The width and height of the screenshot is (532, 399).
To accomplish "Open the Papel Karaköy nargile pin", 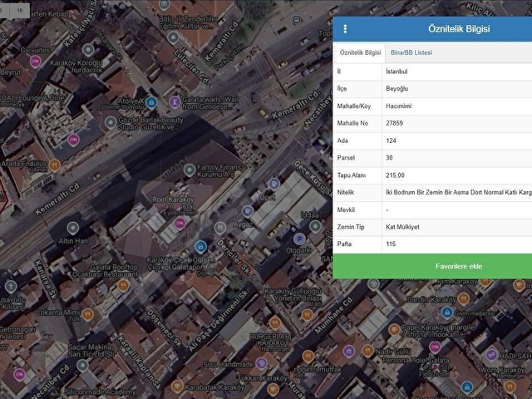I will 394,329.
